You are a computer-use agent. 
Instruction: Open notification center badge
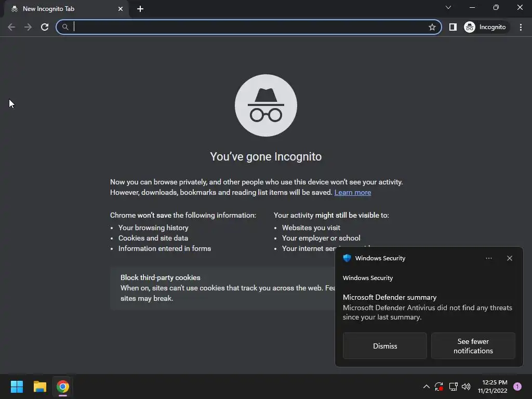pyautogui.click(x=517, y=387)
